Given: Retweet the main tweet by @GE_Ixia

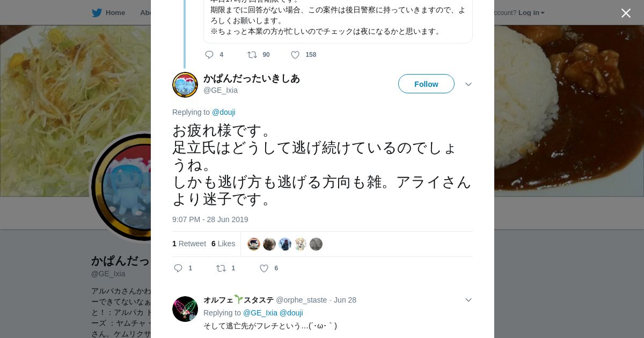Looking at the screenshot, I should click(x=221, y=268).
